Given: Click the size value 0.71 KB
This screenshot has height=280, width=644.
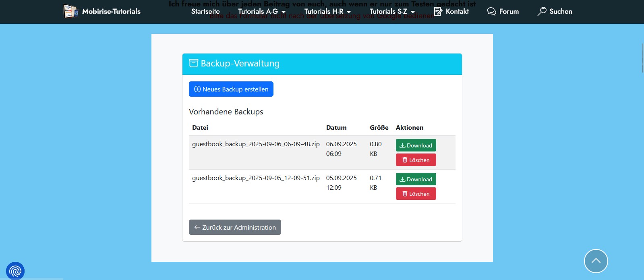Looking at the screenshot, I should (376, 183).
